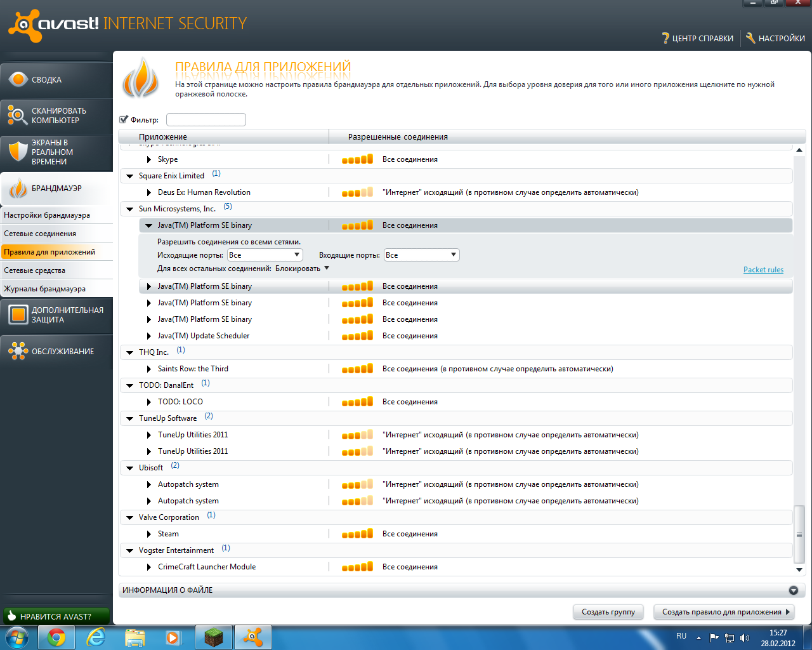Collapse the Valve Corporation group
Screen dimensions: 812x650
point(130,518)
